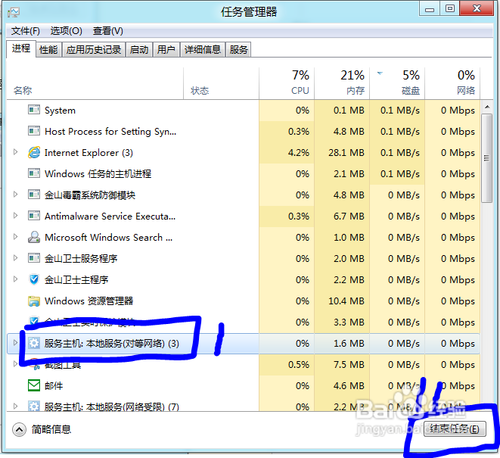Click the scrollbar up arrow
500x458 pixels.
[x=487, y=107]
